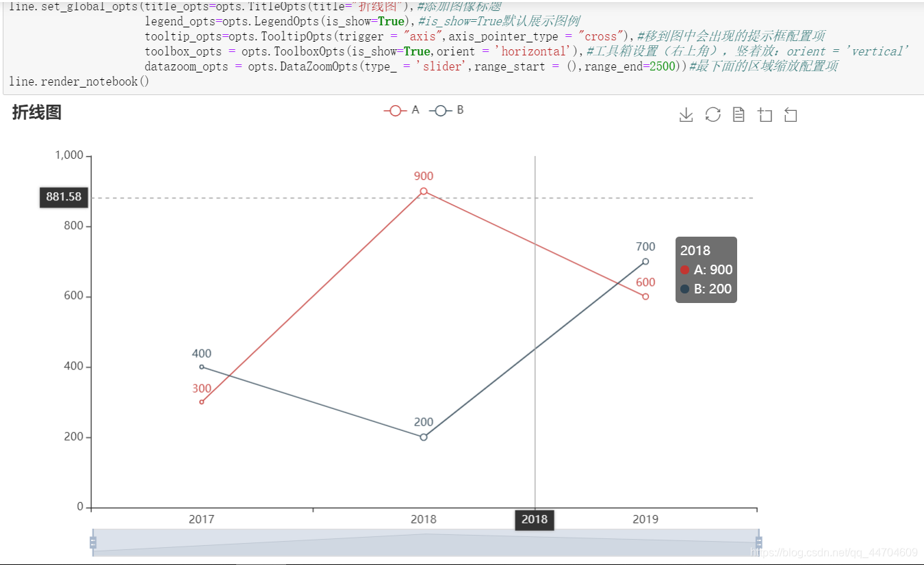This screenshot has height=565, width=924.
Task: Click the line.render_notebook() code line
Action: (79, 81)
